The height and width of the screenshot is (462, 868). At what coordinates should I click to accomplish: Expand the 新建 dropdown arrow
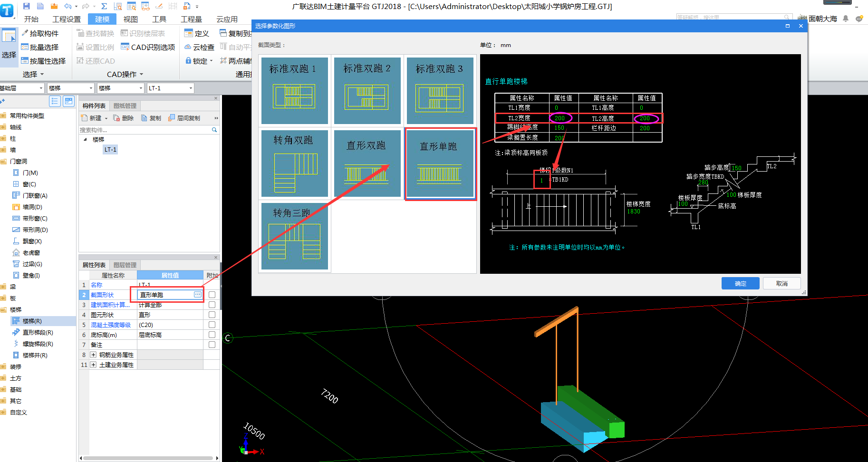[x=106, y=118]
